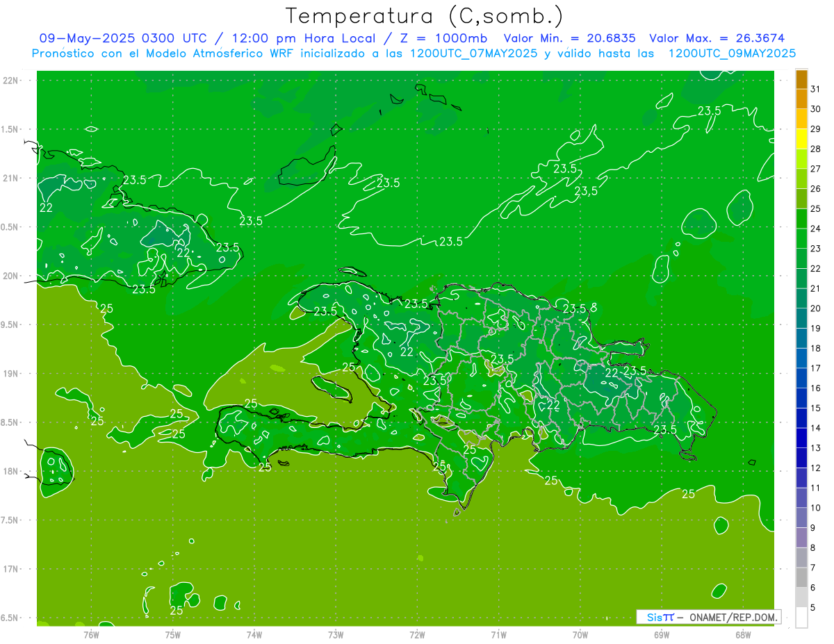Click the 'SisTT' logo text in credit box
Image resolution: width=834 pixels, height=644 pixels.
[x=660, y=617]
